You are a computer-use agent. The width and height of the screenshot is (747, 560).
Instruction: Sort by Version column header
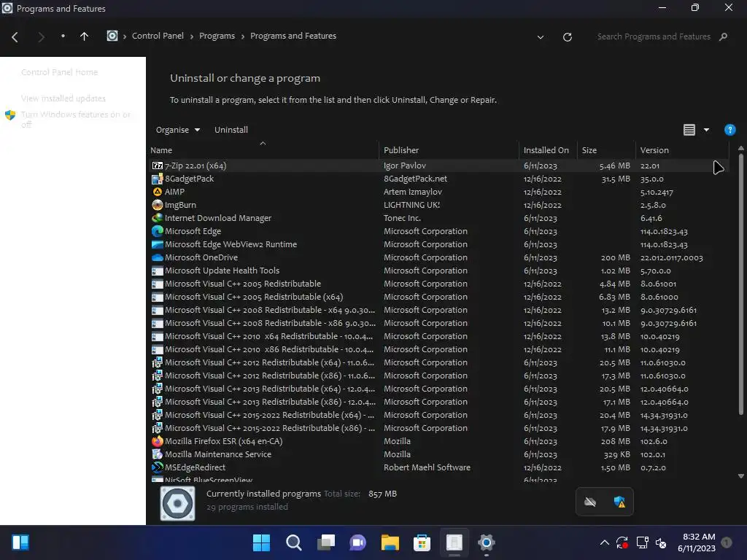(682, 150)
